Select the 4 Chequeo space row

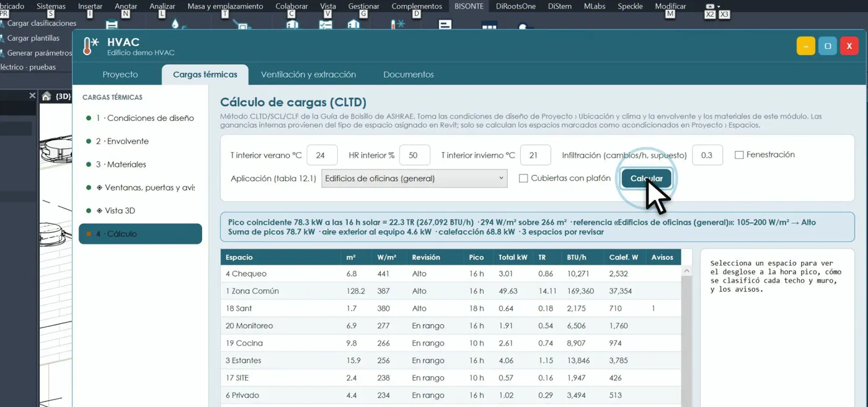pos(451,274)
